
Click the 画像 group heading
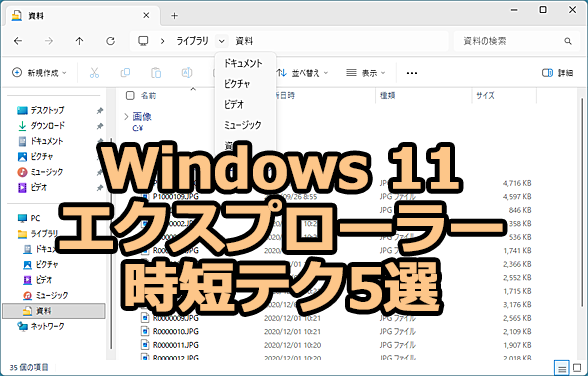coord(142,117)
